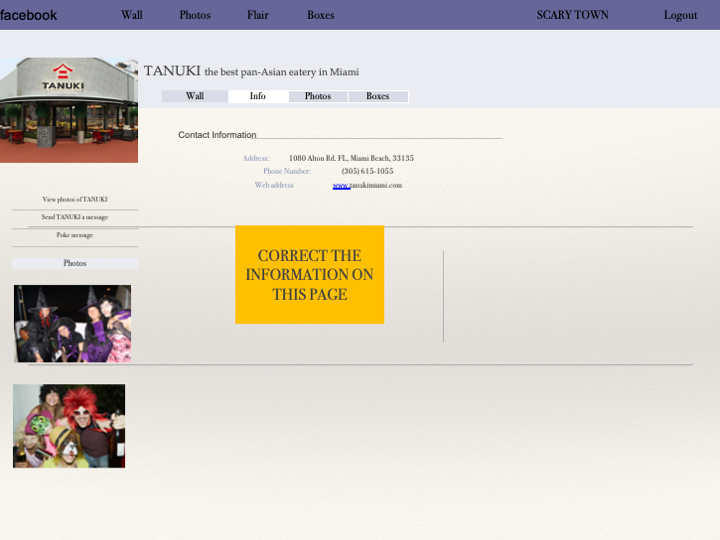The height and width of the screenshot is (540, 720).
Task: Click Send TANUKI a message
Action: 75,217
